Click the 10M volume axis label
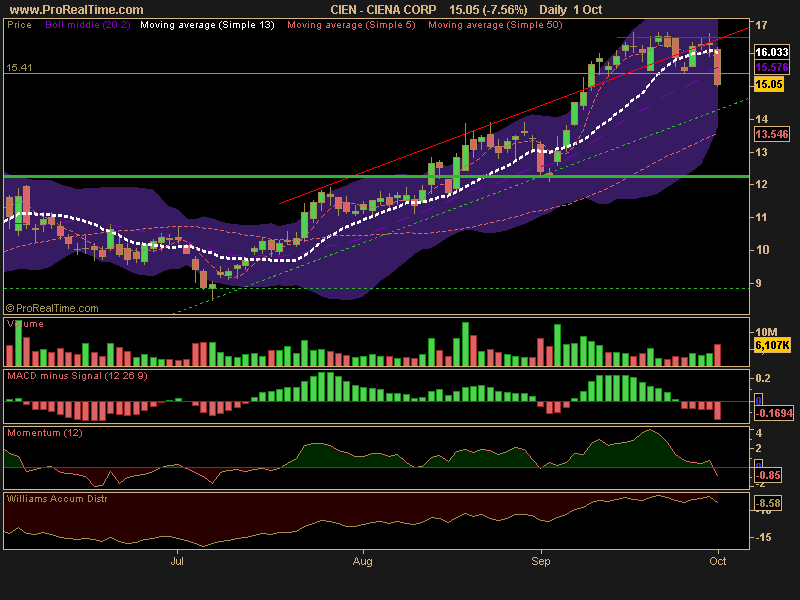The image size is (800, 600). pos(766,332)
